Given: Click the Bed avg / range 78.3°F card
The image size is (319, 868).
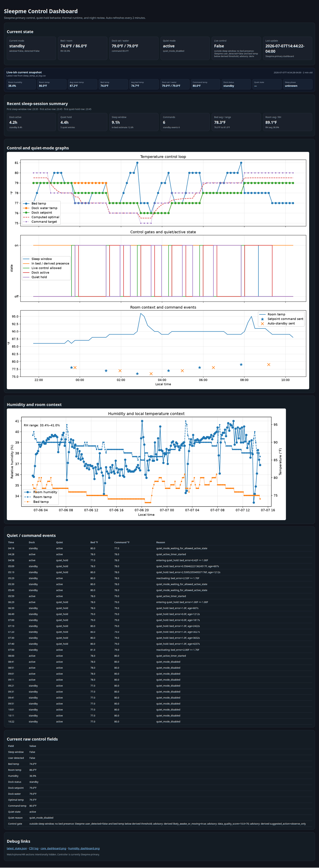Looking at the screenshot, I should tap(236, 122).
